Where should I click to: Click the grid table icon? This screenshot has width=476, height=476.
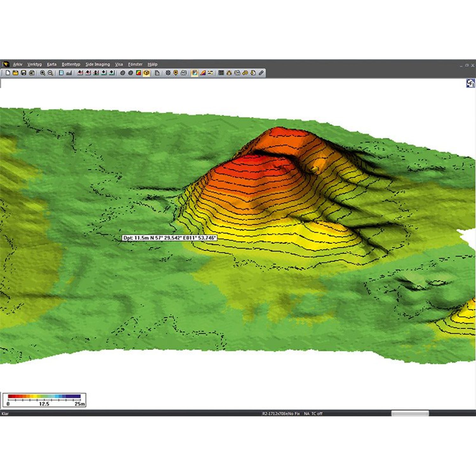pyautogui.click(x=221, y=73)
